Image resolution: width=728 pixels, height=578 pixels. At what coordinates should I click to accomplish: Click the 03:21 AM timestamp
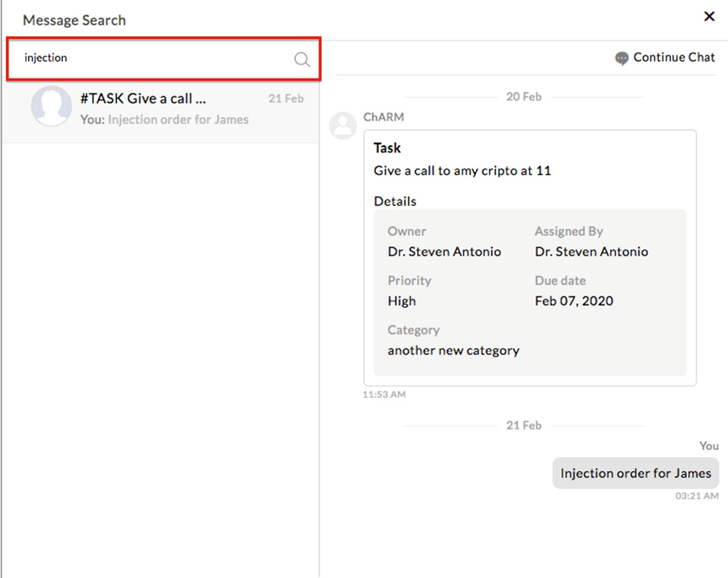[697, 496]
